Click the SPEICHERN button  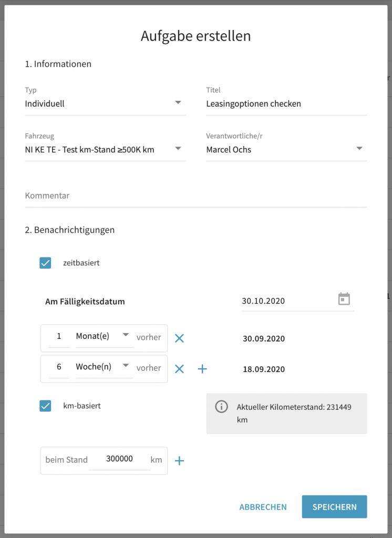[334, 507]
